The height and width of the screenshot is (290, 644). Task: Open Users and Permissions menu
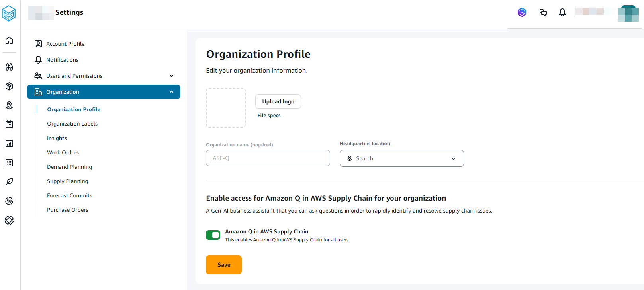[x=104, y=76]
